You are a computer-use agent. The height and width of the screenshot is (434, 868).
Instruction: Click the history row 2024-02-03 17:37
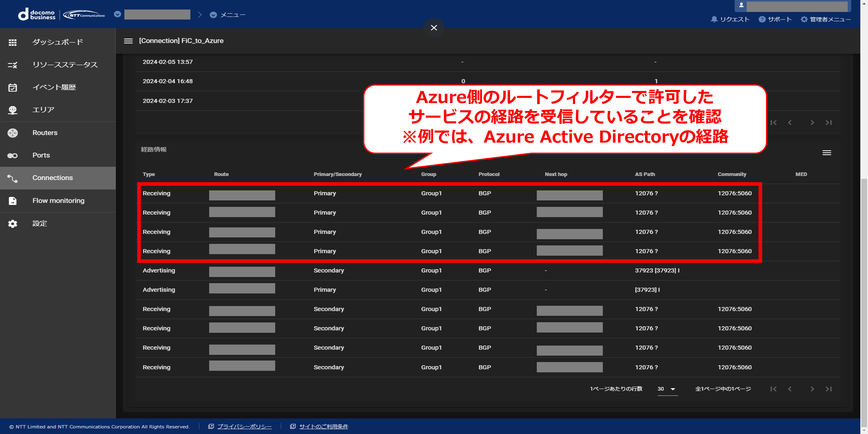488,101
